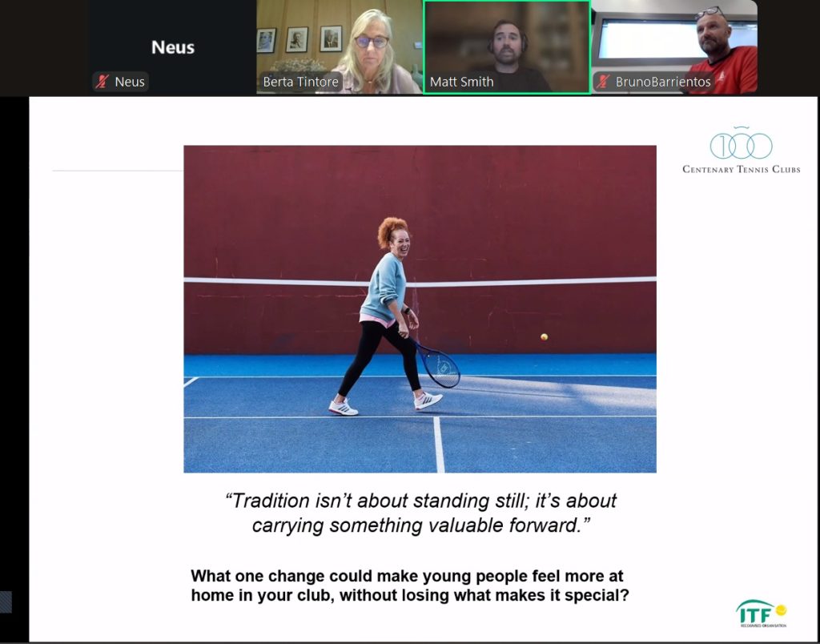Click the tennis ball in the photo
820x644 pixels.
pyautogui.click(x=545, y=337)
